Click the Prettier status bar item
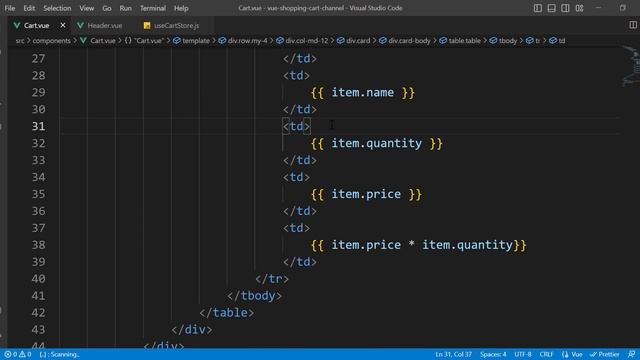Viewport: 640px width, 360px height. (604, 354)
